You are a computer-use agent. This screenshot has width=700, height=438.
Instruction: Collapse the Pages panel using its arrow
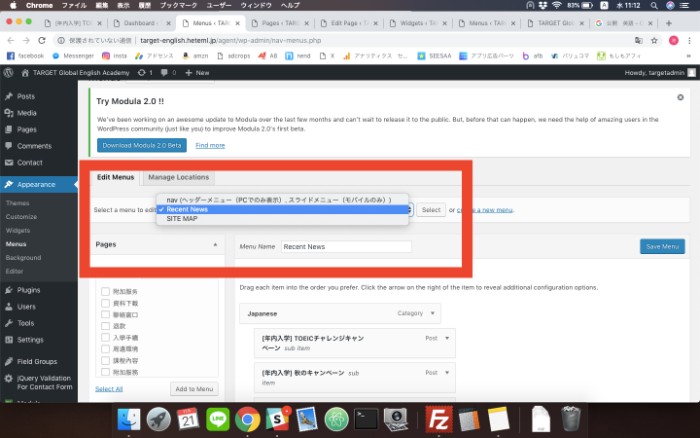click(216, 245)
